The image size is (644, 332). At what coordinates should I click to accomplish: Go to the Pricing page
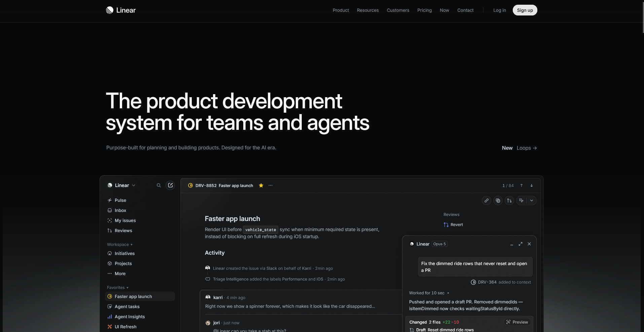pyautogui.click(x=424, y=10)
